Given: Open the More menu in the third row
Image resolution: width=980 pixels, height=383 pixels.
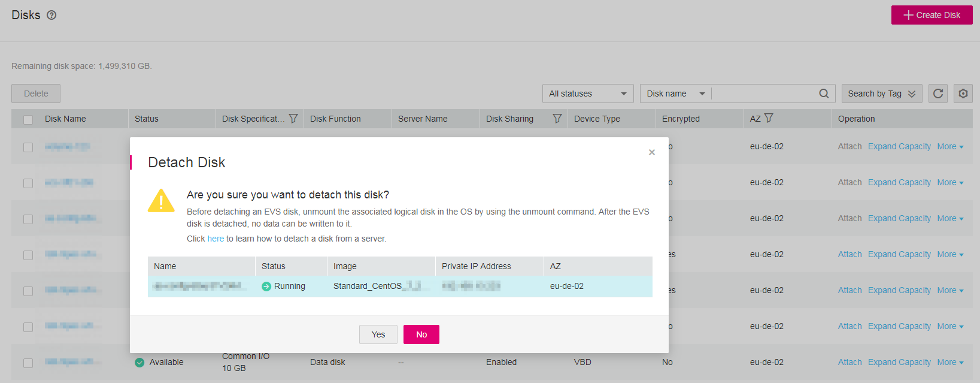Looking at the screenshot, I should click(x=950, y=218).
